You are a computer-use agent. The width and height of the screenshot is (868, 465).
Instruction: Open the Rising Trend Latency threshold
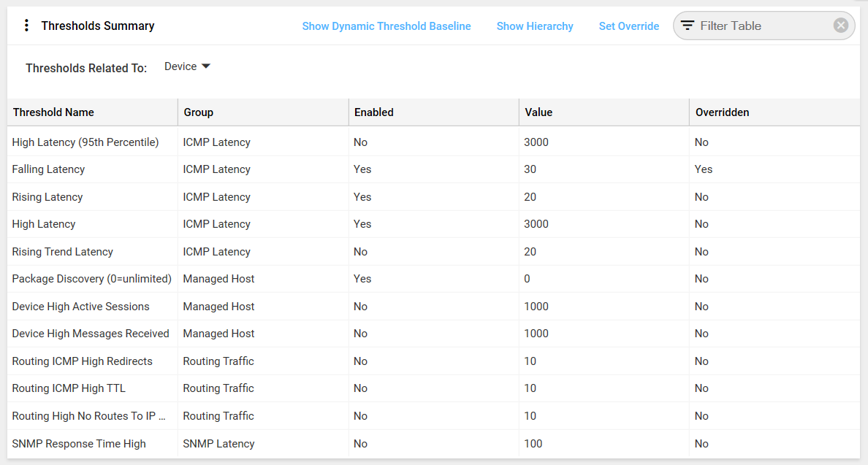coord(62,251)
